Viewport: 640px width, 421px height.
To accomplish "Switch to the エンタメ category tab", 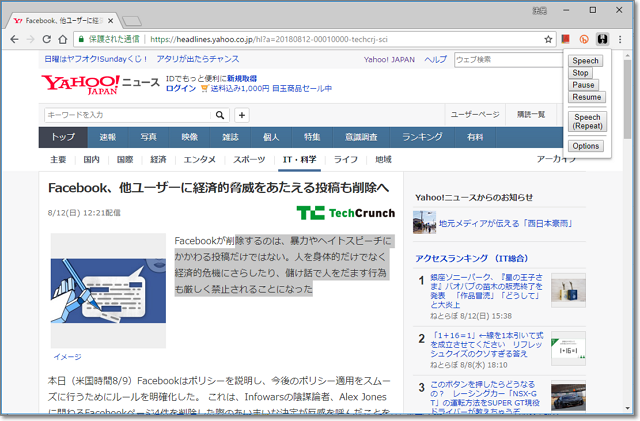I will (199, 159).
